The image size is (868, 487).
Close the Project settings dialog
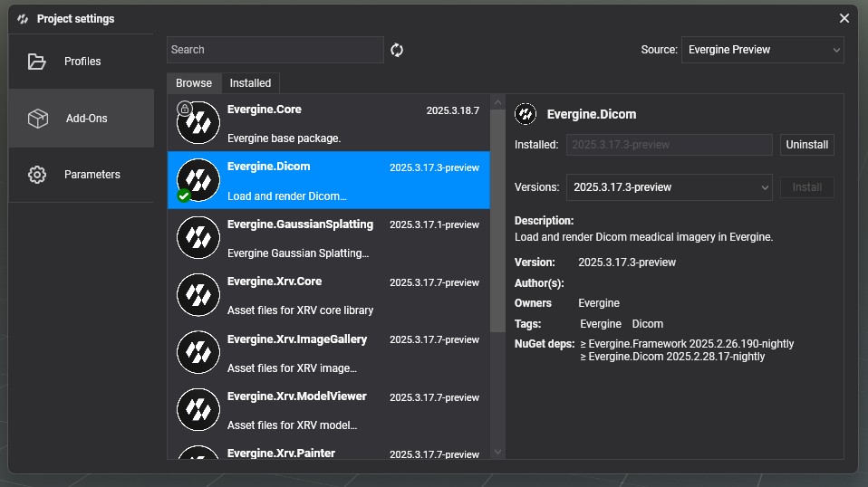pyautogui.click(x=844, y=18)
